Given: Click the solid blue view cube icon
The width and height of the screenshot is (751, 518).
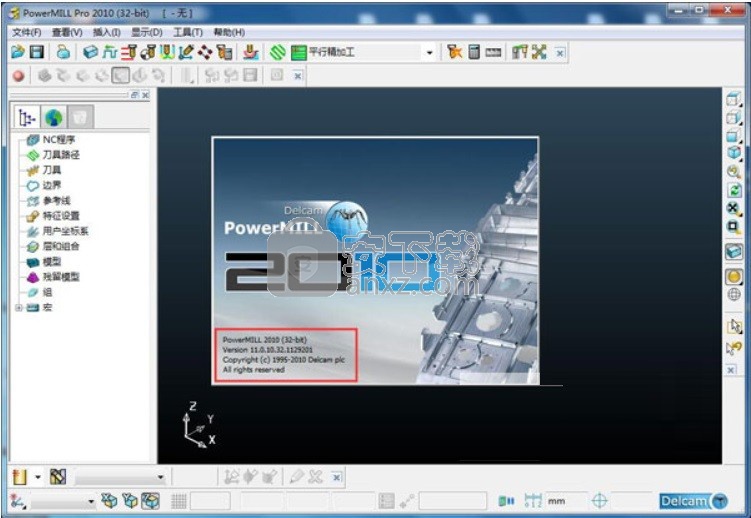Looking at the screenshot, I should pyautogui.click(x=733, y=153).
